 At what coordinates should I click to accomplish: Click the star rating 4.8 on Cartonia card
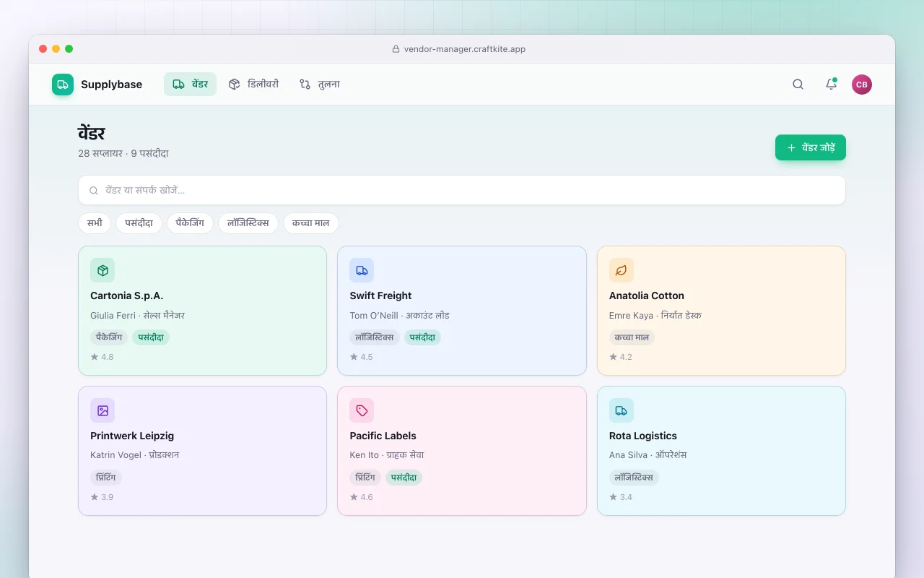tap(102, 357)
